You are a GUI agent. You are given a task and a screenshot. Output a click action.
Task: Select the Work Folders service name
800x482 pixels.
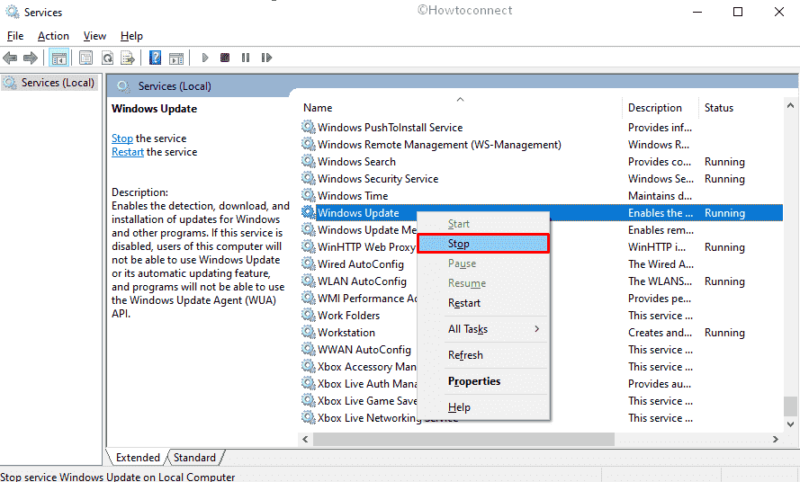[x=348, y=315]
